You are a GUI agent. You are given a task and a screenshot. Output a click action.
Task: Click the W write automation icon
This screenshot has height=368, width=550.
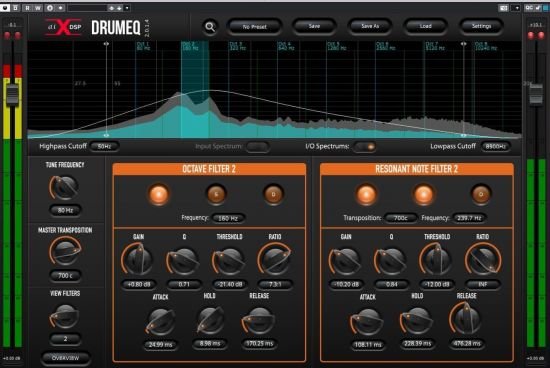tap(38, 7)
